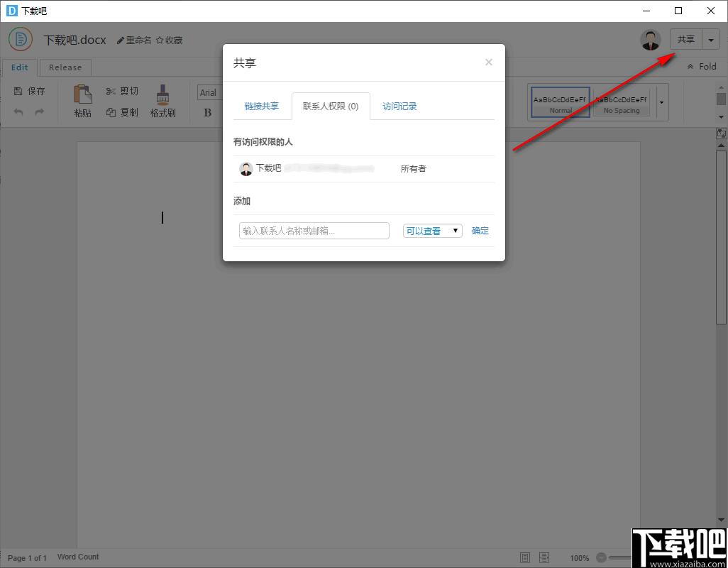728x568 pixels.
Task: Save the document with 保存
Action: 30,91
